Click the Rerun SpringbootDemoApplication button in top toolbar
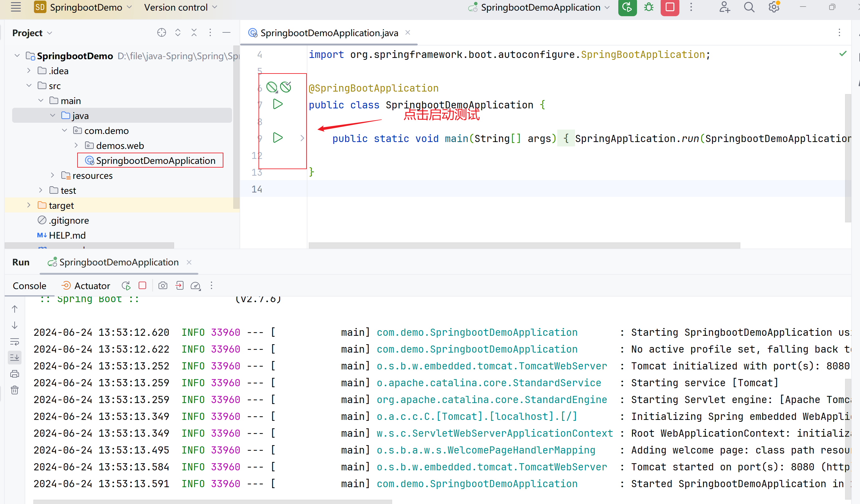 [x=627, y=7]
